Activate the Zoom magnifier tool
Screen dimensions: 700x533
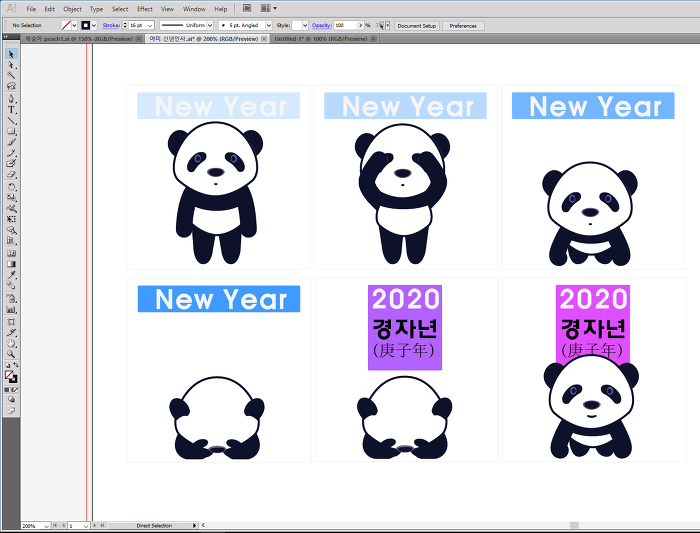click(11, 354)
